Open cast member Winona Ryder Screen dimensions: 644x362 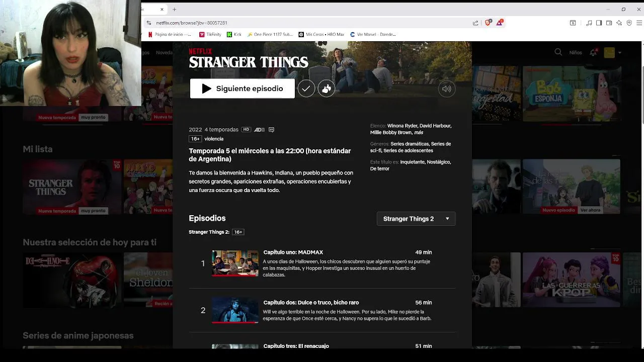402,126
